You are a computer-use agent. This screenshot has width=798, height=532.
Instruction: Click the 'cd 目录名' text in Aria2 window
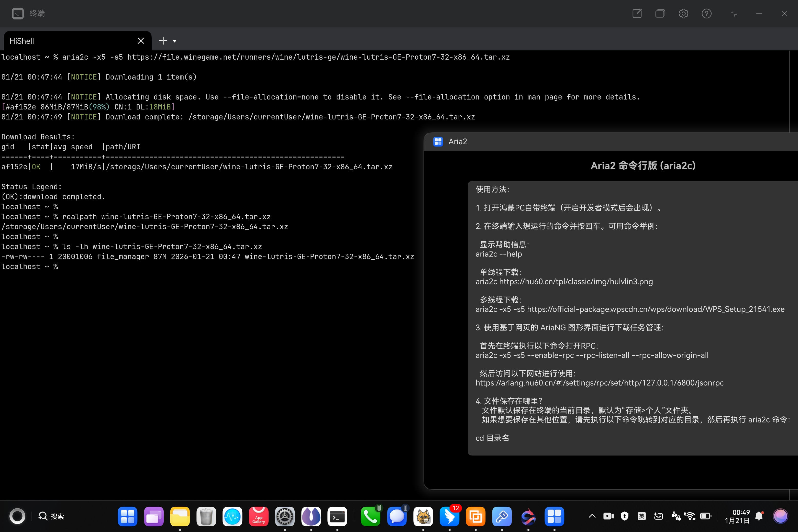point(492,438)
